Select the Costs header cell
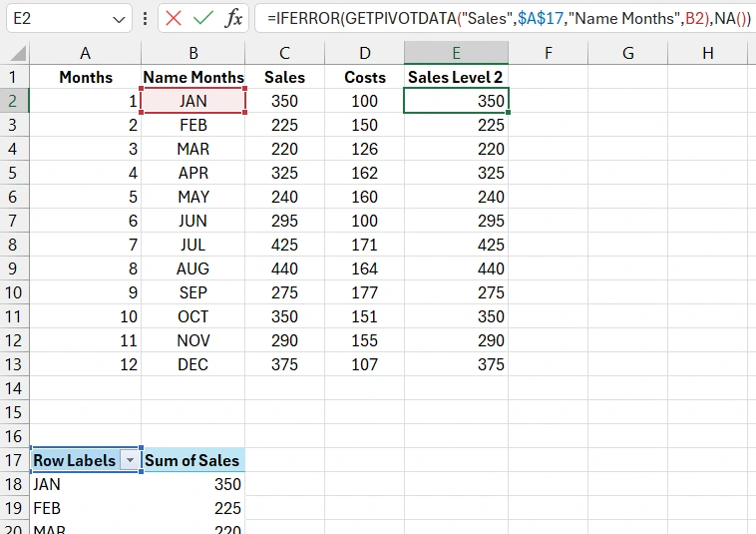756x534 pixels. coord(365,77)
